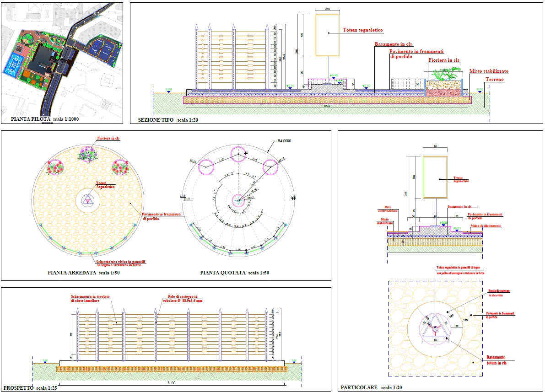Select the top center planter circle in Pianta Quotata
545x392 pixels.
(x=238, y=154)
